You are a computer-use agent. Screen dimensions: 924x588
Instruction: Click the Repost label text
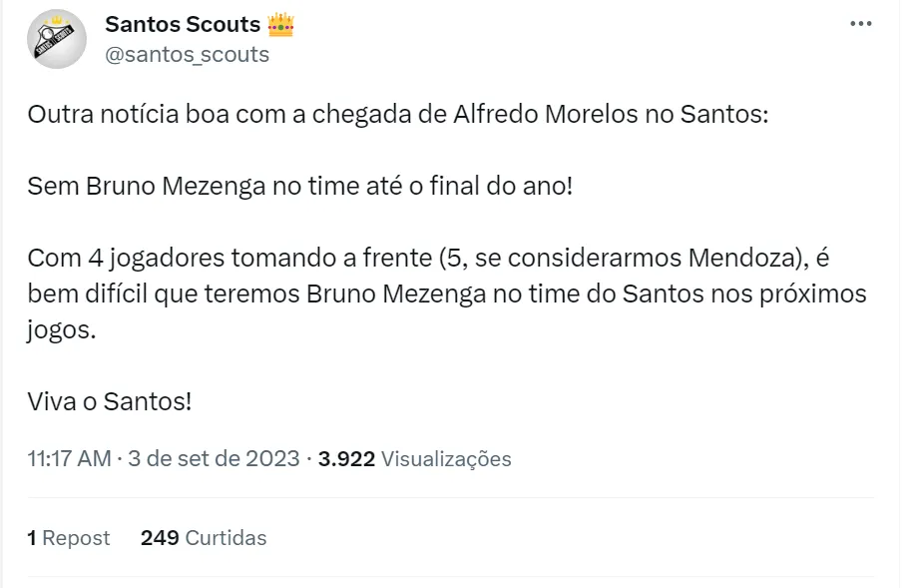(76, 538)
